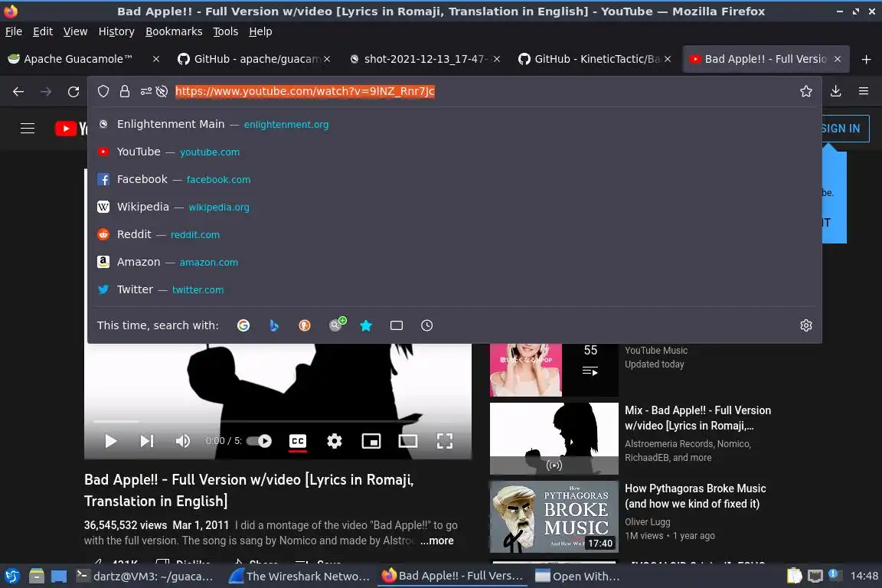Image resolution: width=882 pixels, height=588 pixels.
Task: Click the YouTube logo
Action: 71,129
